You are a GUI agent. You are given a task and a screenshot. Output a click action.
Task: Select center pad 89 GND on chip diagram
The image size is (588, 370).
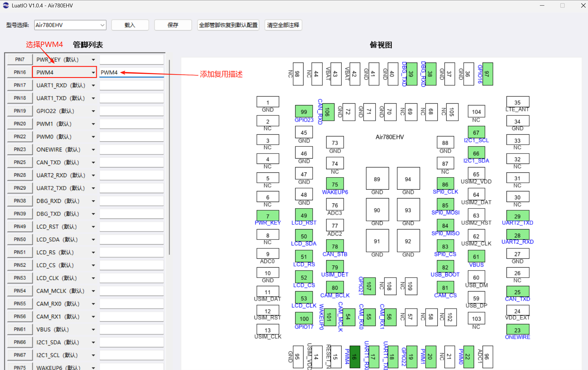point(377,178)
